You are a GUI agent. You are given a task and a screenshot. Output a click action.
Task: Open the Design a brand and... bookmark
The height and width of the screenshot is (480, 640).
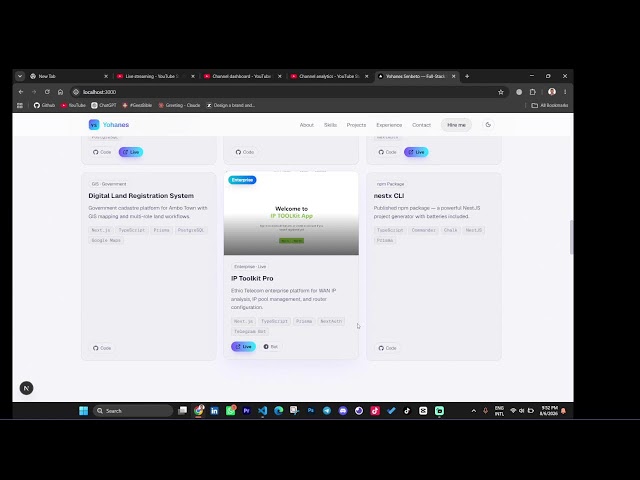(231, 105)
